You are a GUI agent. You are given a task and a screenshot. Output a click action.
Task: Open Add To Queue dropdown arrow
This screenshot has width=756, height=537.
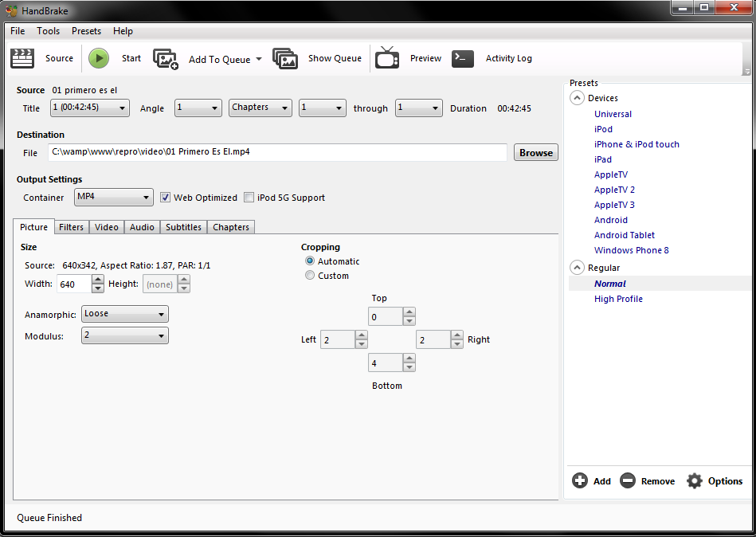pyautogui.click(x=259, y=59)
